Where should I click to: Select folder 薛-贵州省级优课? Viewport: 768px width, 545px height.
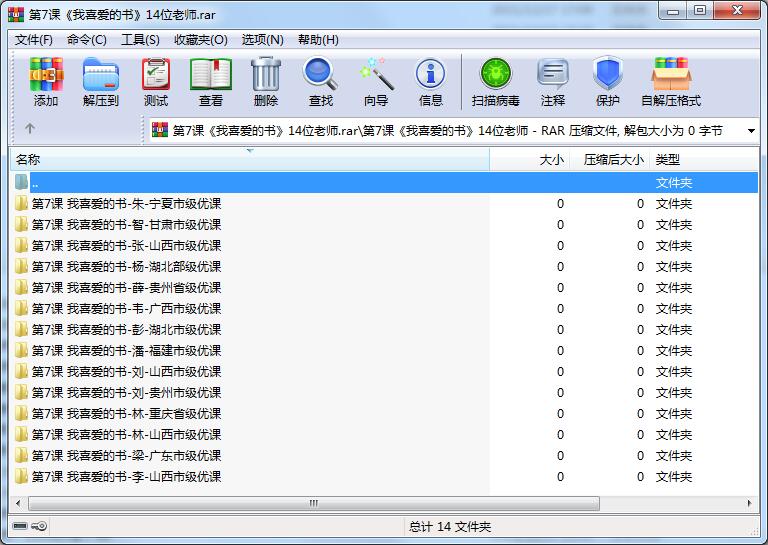coord(126,287)
